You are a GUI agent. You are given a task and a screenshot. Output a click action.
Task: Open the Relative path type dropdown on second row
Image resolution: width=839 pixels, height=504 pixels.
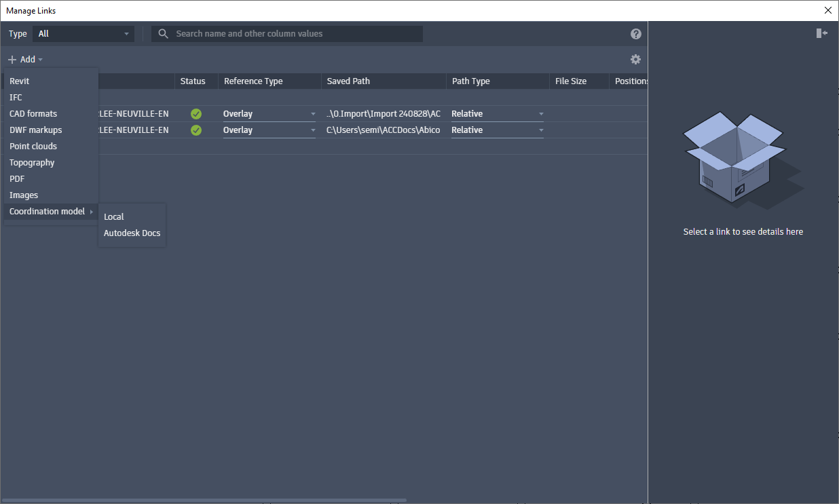pos(541,130)
